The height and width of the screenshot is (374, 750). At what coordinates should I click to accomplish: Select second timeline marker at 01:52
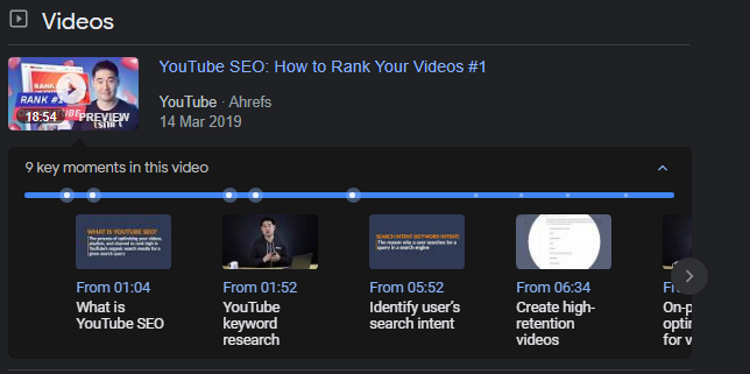(x=93, y=195)
